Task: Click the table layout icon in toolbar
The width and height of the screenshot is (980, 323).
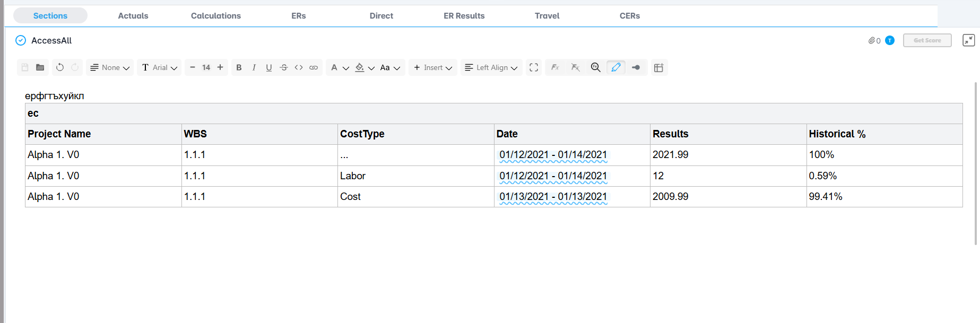Action: tap(658, 67)
